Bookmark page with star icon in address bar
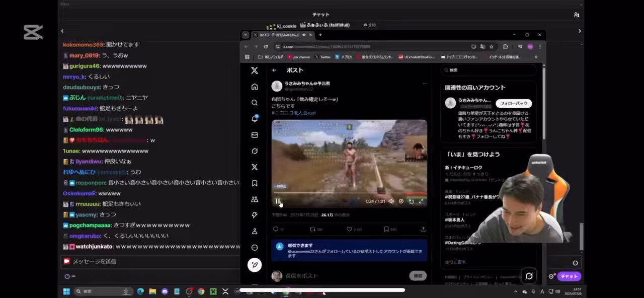Viewport: 644px width, 298px height. click(492, 46)
